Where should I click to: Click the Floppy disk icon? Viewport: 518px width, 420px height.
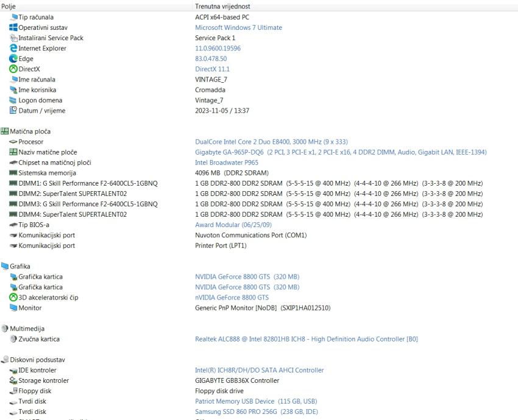pos(13,391)
